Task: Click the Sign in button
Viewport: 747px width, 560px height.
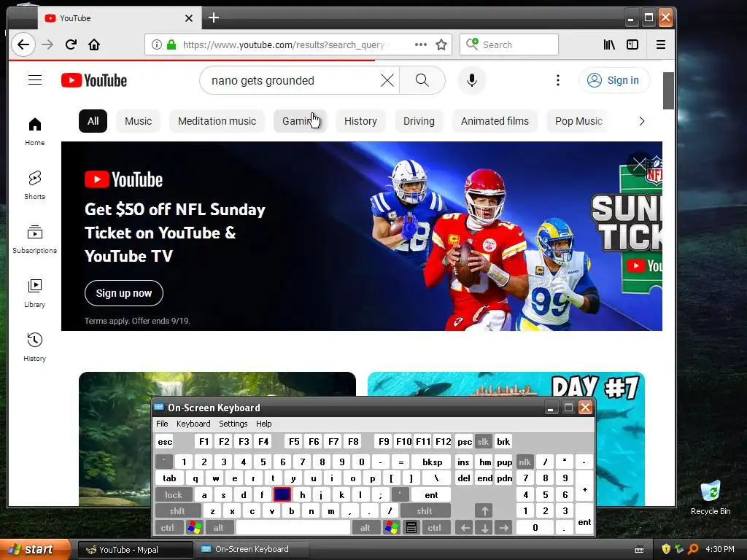Action: [614, 80]
